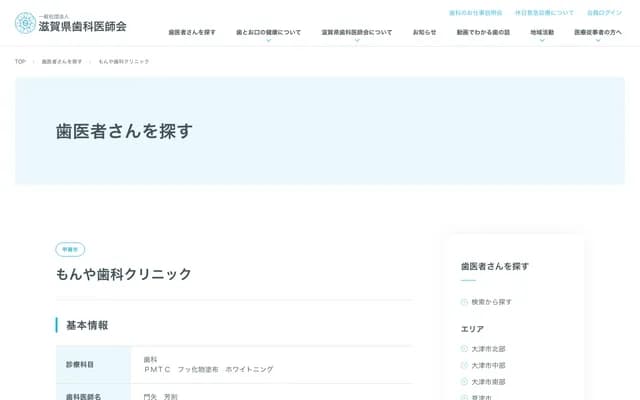Expand chevron under 歯とお口の健康について
640x400 pixels.
click(x=268, y=40)
